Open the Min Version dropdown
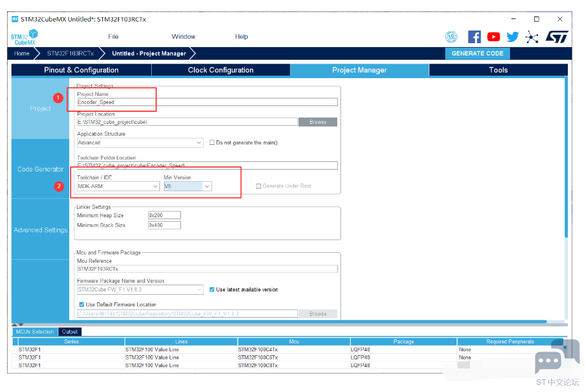The height and width of the screenshot is (392, 585). (x=187, y=186)
